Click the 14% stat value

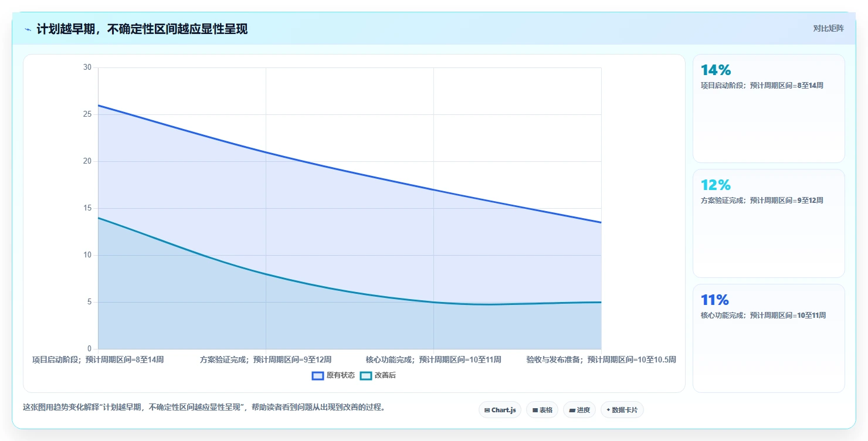[x=716, y=70]
